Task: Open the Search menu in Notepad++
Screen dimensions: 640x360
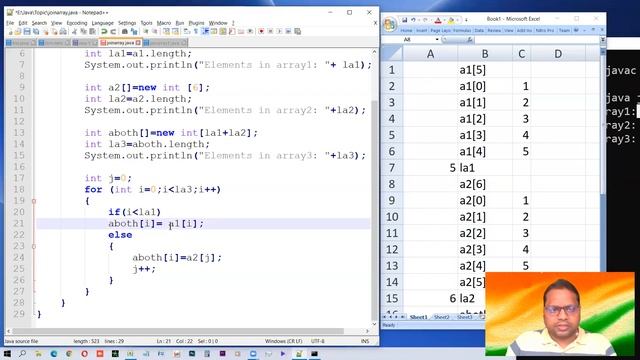Action: (x=39, y=23)
